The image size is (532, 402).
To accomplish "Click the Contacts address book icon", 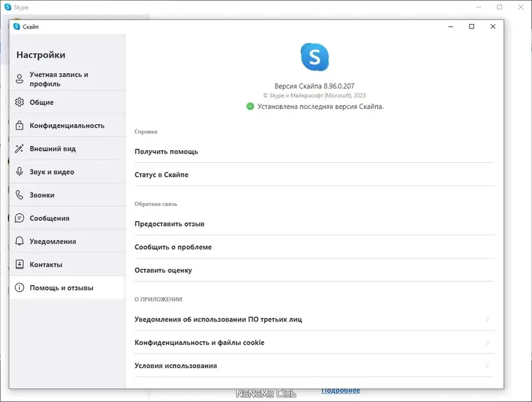I will point(20,264).
